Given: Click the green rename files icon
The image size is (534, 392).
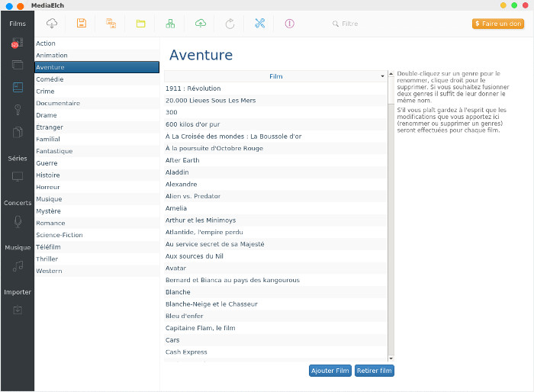Looking at the screenshot, I should click(x=170, y=24).
